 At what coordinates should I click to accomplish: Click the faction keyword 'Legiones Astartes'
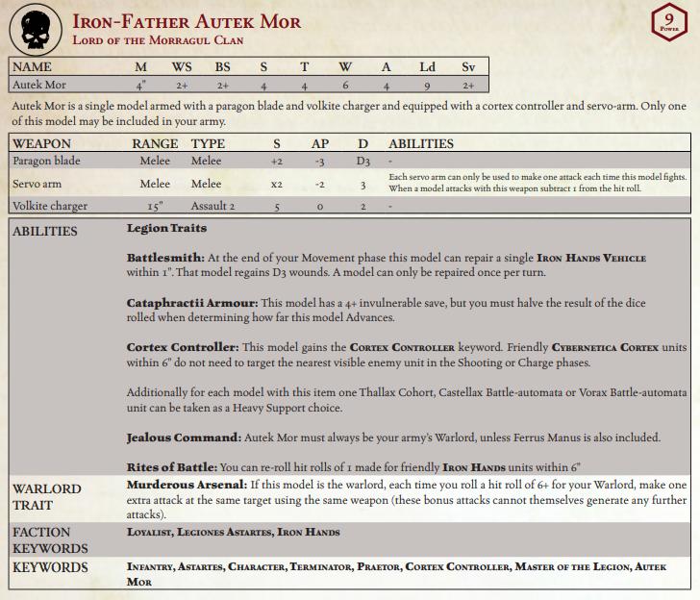pyautogui.click(x=224, y=532)
